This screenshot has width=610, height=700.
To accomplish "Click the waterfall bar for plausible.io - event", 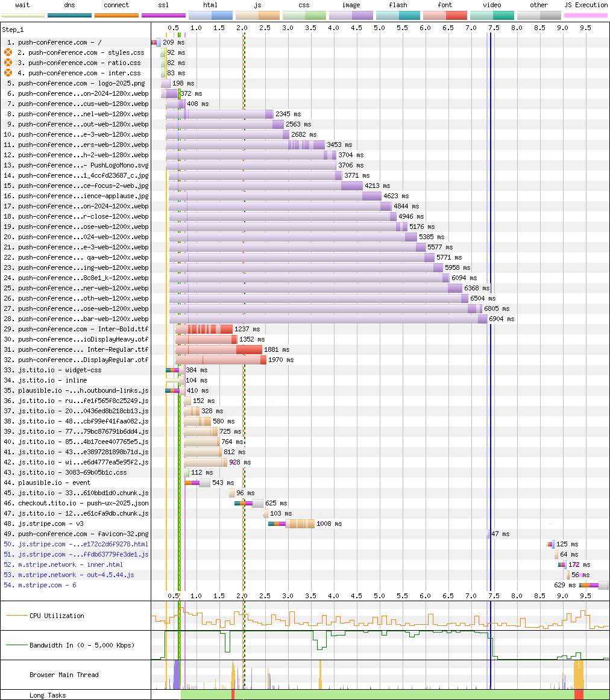I will tap(197, 483).
